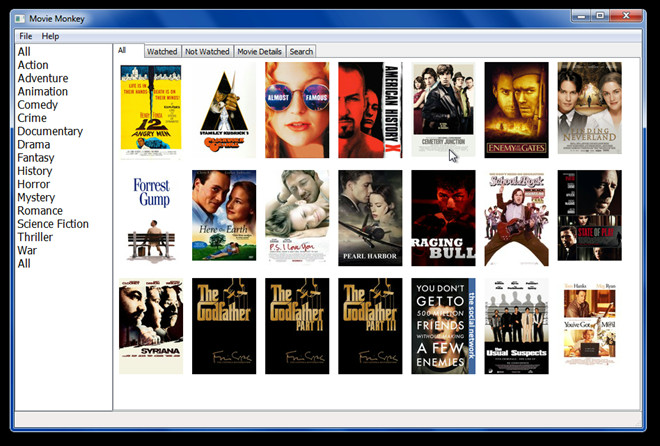Image resolution: width=660 pixels, height=446 pixels.
Task: Select the American History X poster
Action: pyautogui.click(x=370, y=110)
